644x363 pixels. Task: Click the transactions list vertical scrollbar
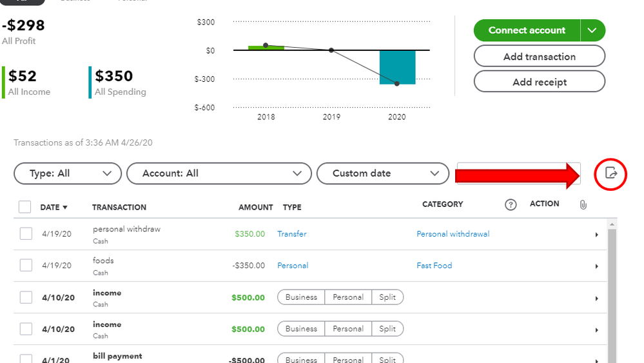pyautogui.click(x=612, y=291)
